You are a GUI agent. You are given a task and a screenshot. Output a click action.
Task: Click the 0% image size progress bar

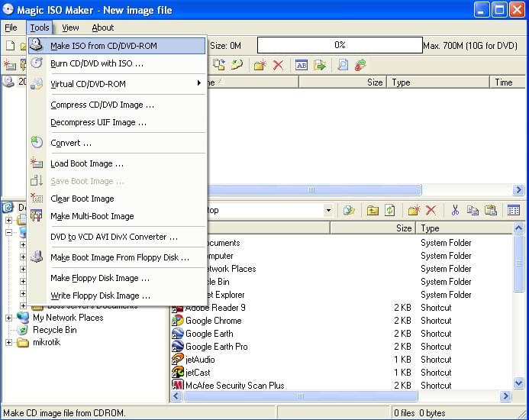click(339, 46)
